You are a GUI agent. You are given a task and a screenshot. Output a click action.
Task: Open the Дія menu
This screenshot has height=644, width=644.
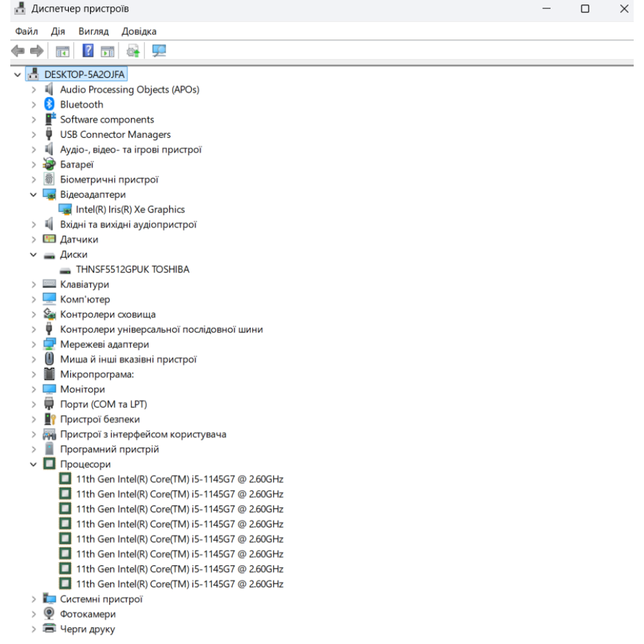click(58, 32)
